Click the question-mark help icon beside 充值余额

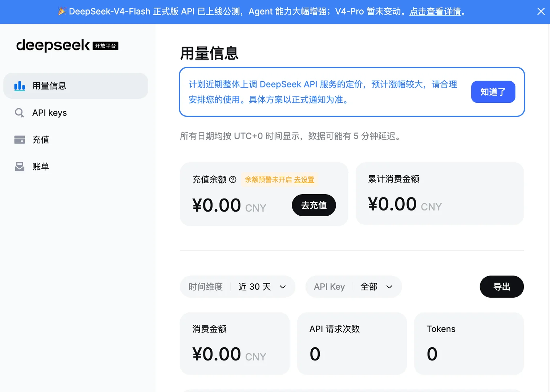pos(233,179)
